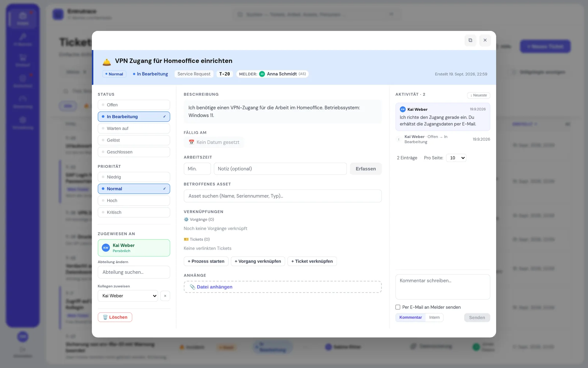588x368 pixels.
Task: Select priority Kritisch
Action: 134,212
